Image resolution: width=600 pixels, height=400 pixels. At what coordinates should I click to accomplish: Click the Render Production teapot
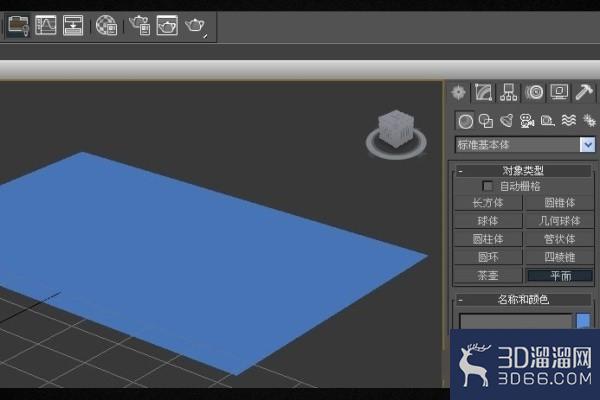click(195, 26)
